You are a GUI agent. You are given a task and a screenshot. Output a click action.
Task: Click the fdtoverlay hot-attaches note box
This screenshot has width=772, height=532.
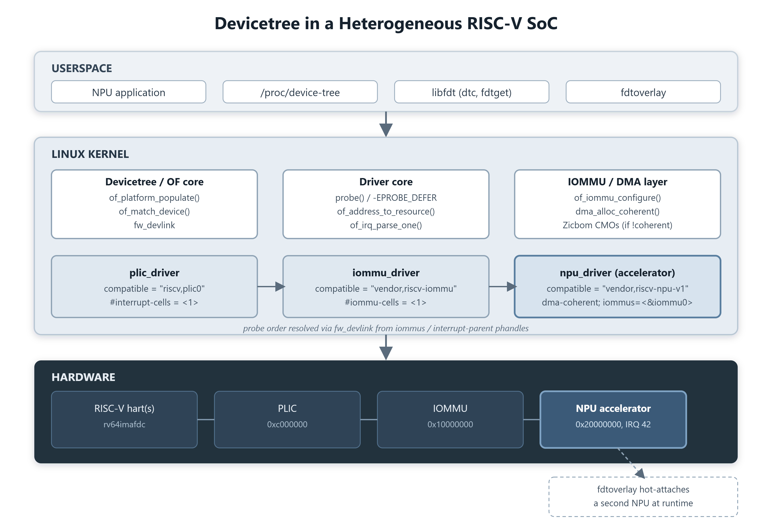(643, 497)
